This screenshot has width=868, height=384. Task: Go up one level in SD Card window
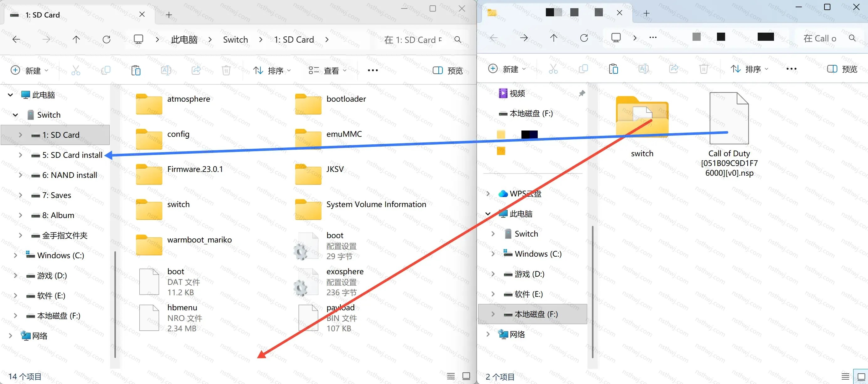[x=76, y=40]
